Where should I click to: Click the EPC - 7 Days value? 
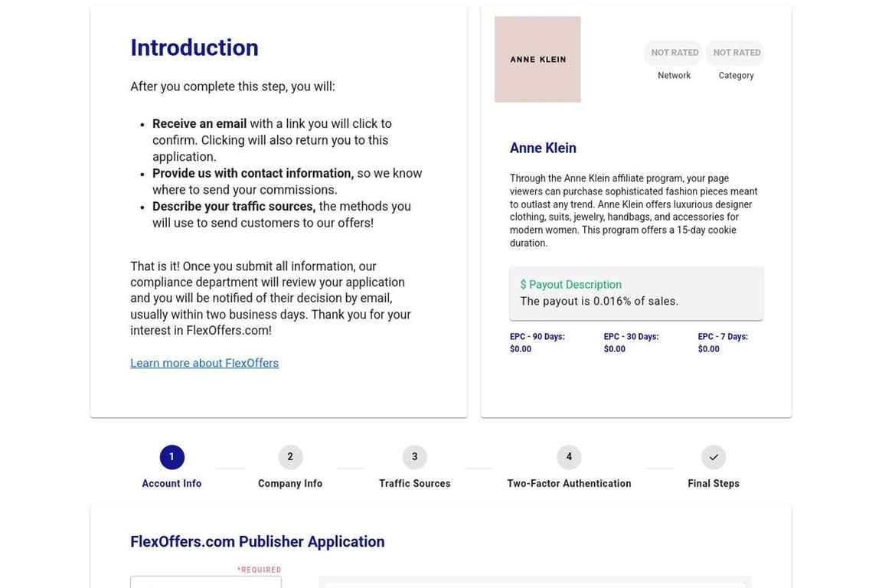(x=708, y=349)
